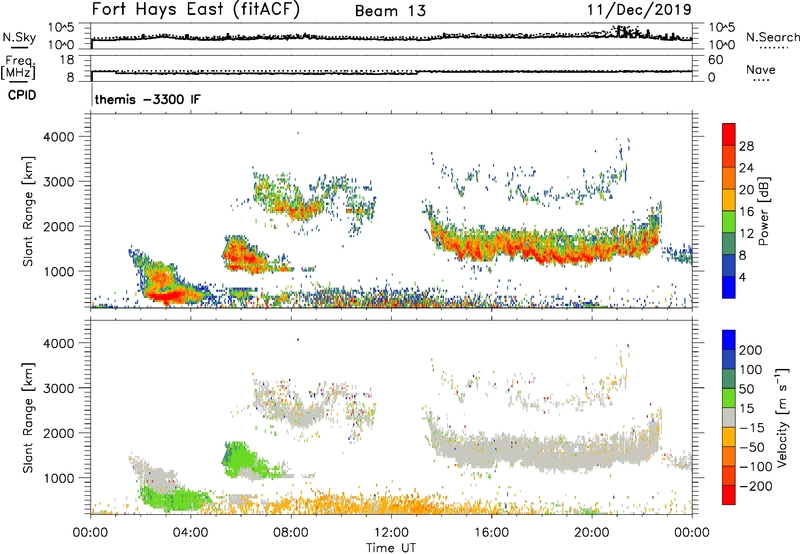
Task: Click the "16" power color bar label
Action: pos(746,212)
